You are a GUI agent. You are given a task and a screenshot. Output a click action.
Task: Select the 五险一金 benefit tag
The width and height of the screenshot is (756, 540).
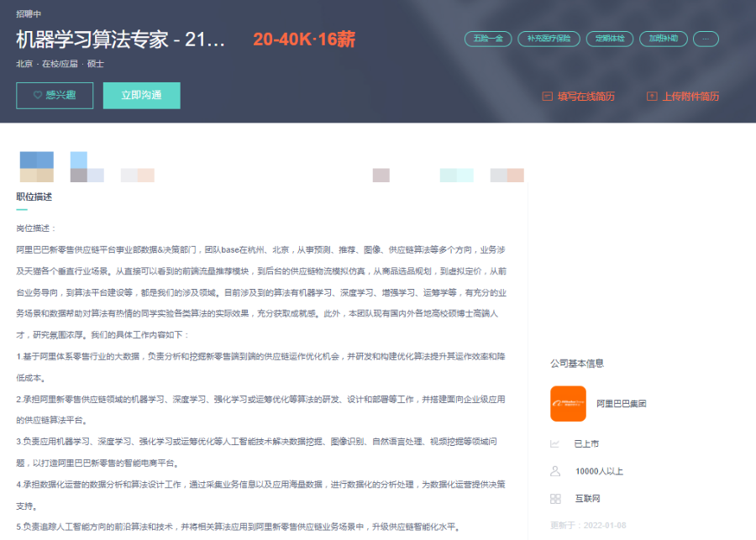click(488, 39)
